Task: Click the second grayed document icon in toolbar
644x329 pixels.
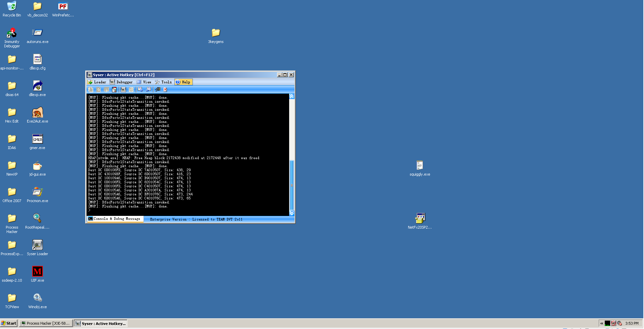Action: pyautogui.click(x=98, y=90)
